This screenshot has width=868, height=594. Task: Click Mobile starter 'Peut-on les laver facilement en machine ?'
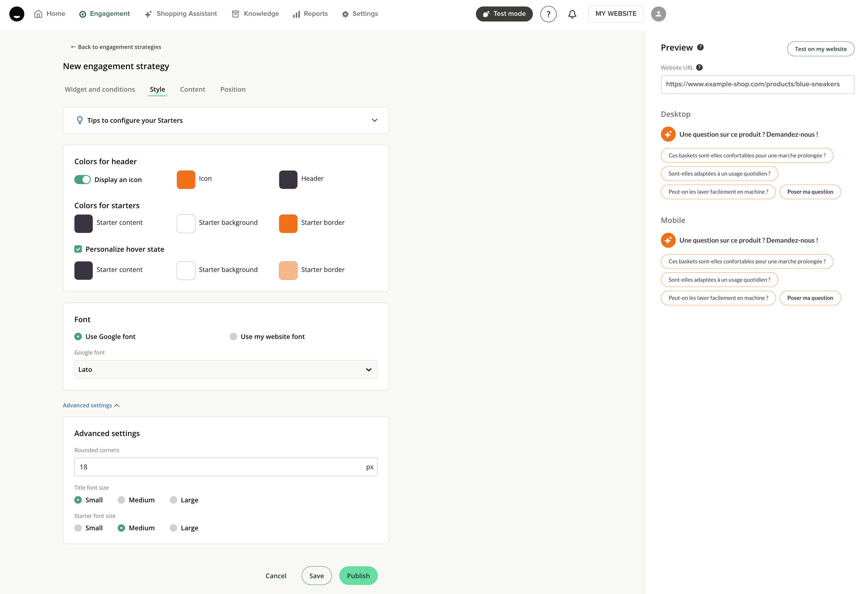(718, 298)
